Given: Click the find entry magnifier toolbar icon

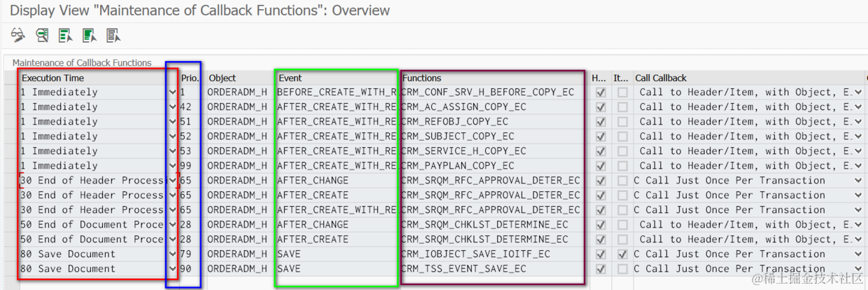Looking at the screenshot, I should point(42,35).
